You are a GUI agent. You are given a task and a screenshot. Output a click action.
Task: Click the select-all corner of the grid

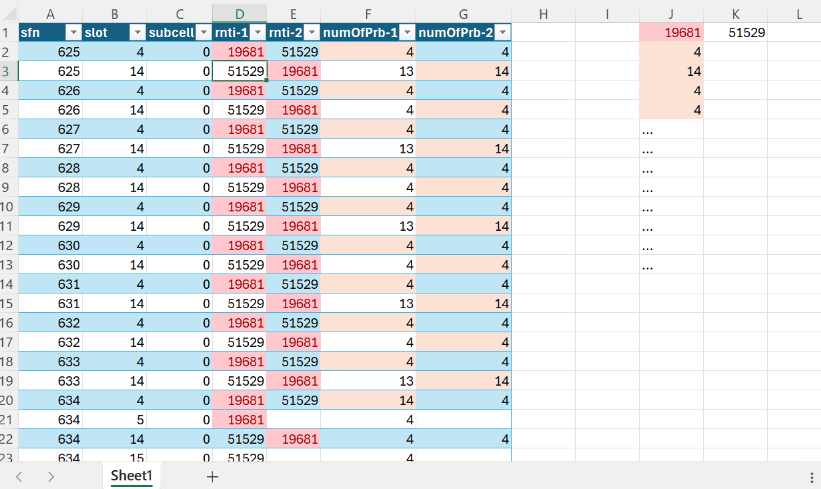(9, 14)
